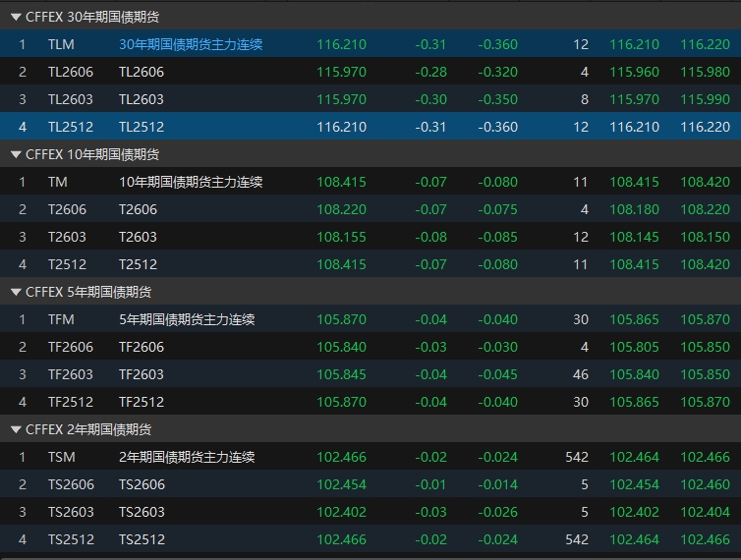741x560 pixels.
Task: Select the TF2606 code cell
Action: (x=71, y=347)
